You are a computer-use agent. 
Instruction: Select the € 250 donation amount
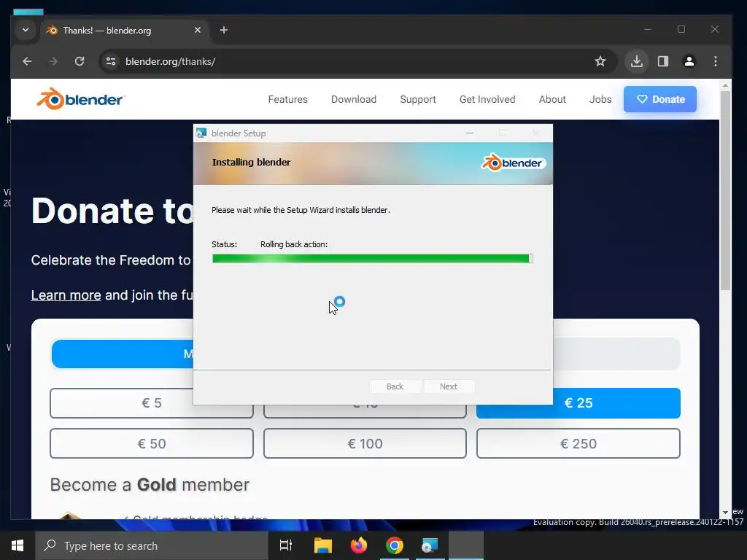pyautogui.click(x=578, y=443)
